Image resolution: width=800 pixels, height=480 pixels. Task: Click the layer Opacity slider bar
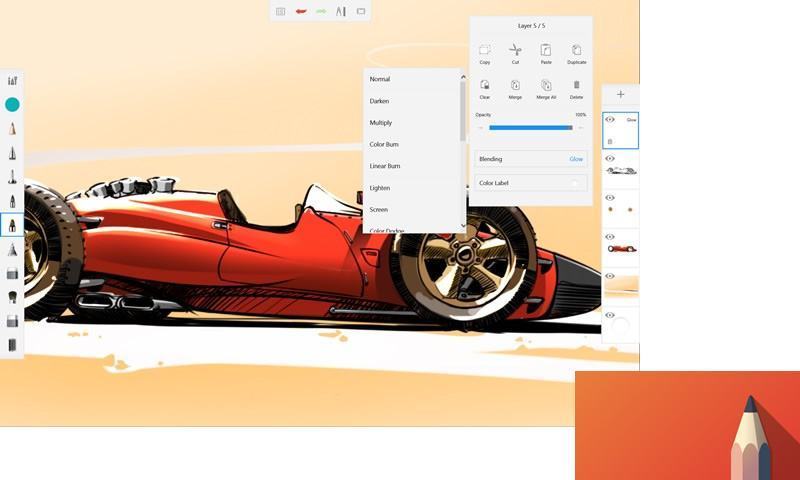(530, 128)
